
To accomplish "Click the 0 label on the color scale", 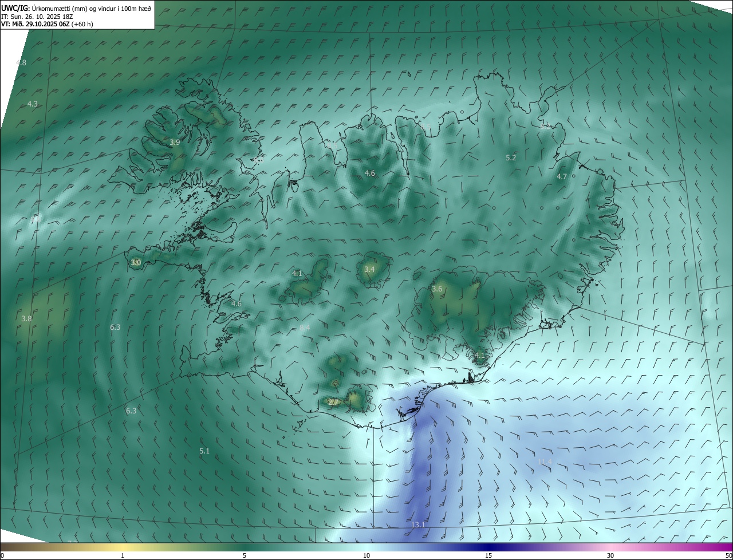I will pos(2,555).
